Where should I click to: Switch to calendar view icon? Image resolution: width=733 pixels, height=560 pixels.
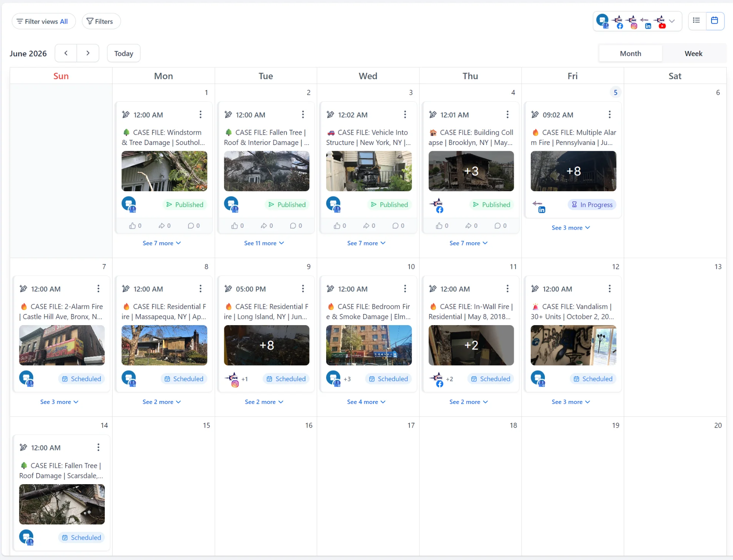coord(715,21)
